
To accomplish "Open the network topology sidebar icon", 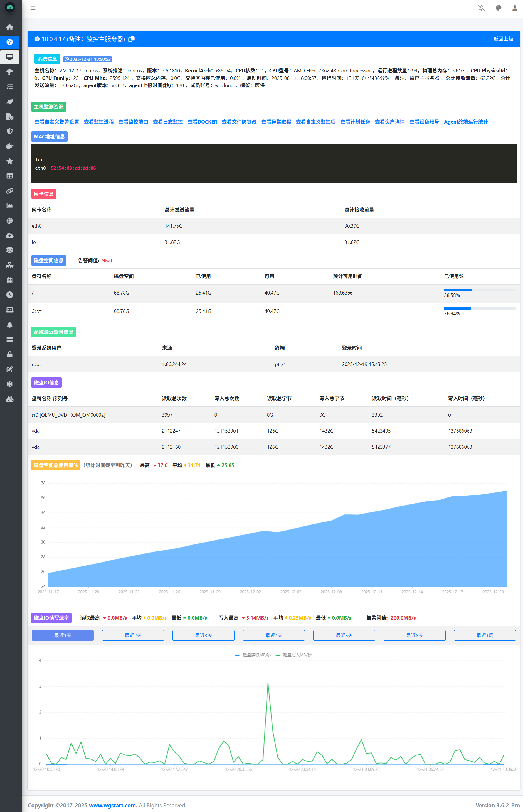I will coord(9,265).
